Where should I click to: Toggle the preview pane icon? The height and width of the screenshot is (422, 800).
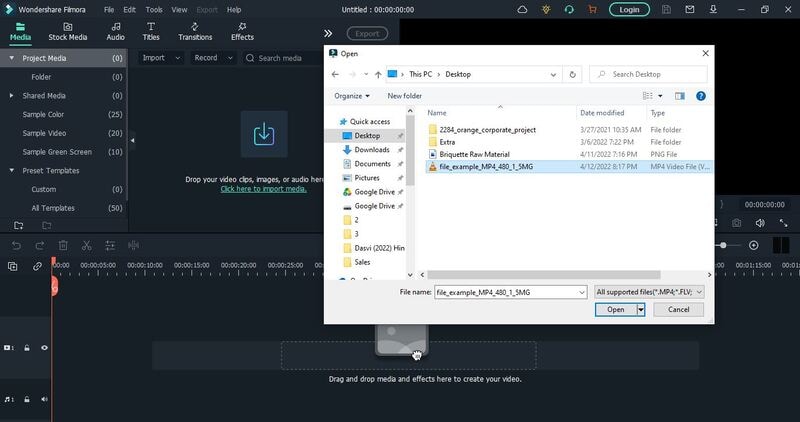click(x=680, y=96)
